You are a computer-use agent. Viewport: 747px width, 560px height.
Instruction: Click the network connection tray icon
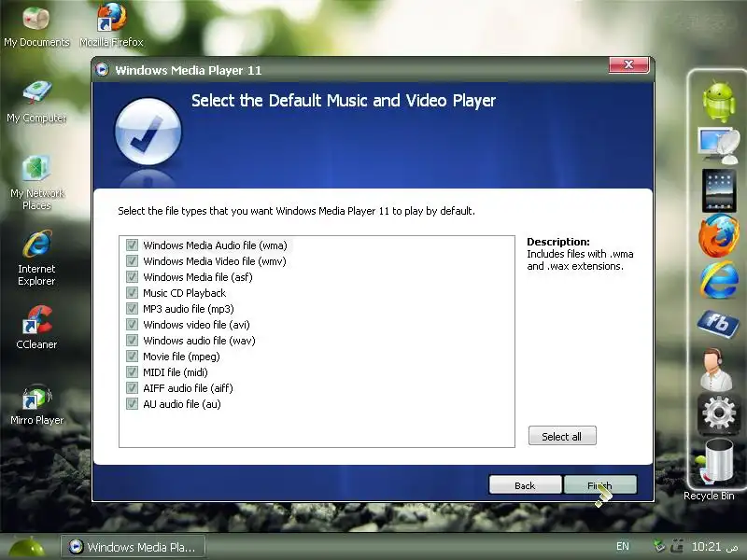coord(677,546)
